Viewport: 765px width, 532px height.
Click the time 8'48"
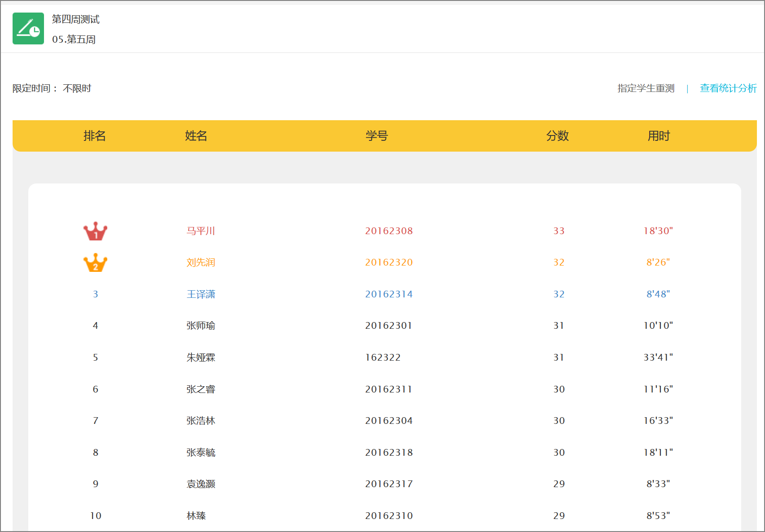pyautogui.click(x=658, y=294)
